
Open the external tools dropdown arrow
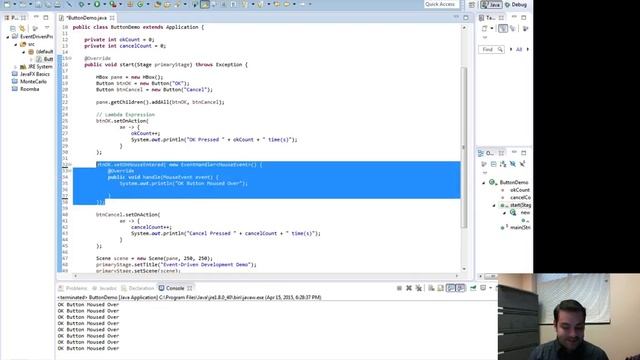coord(120,4)
